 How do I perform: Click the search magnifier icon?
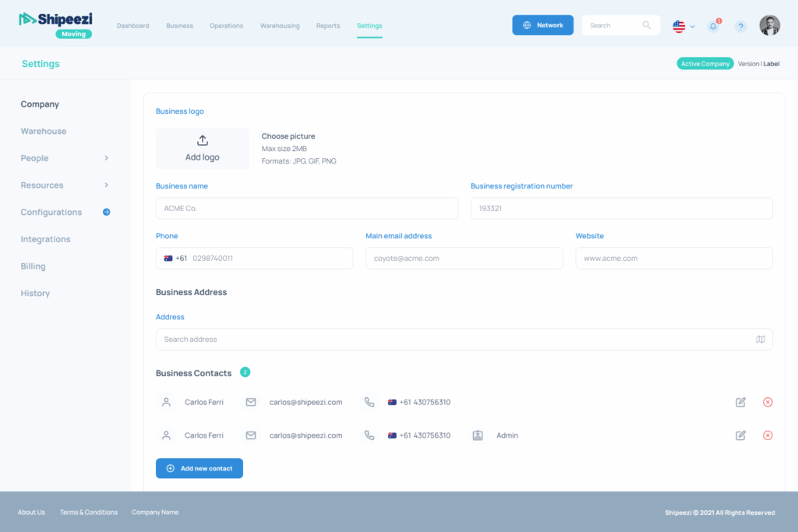tap(647, 25)
